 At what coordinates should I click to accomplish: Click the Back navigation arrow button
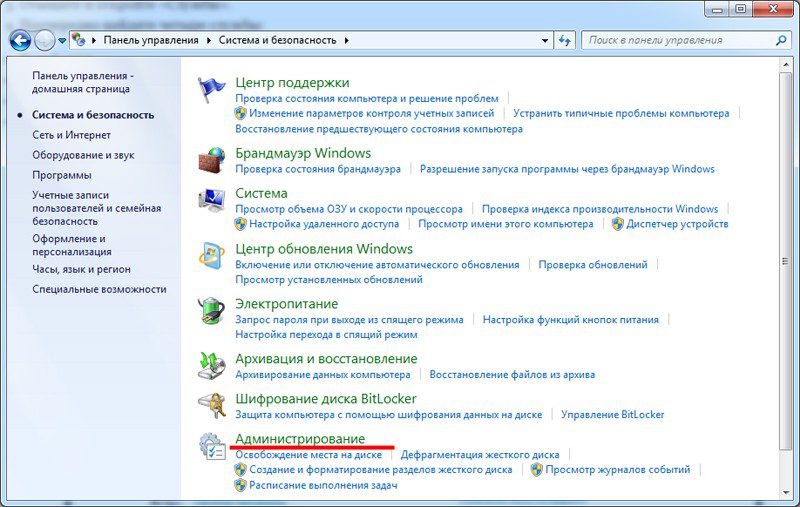point(20,40)
